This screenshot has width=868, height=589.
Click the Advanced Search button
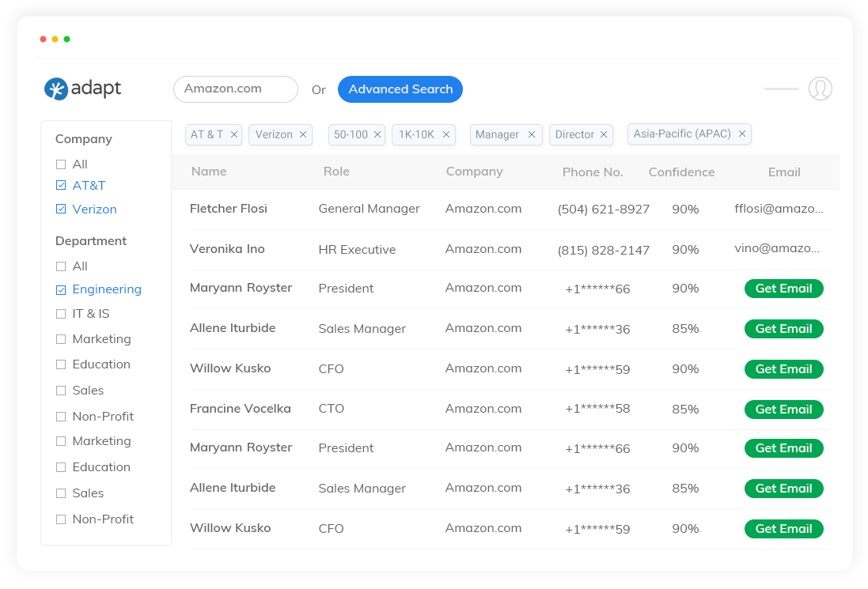tap(400, 89)
